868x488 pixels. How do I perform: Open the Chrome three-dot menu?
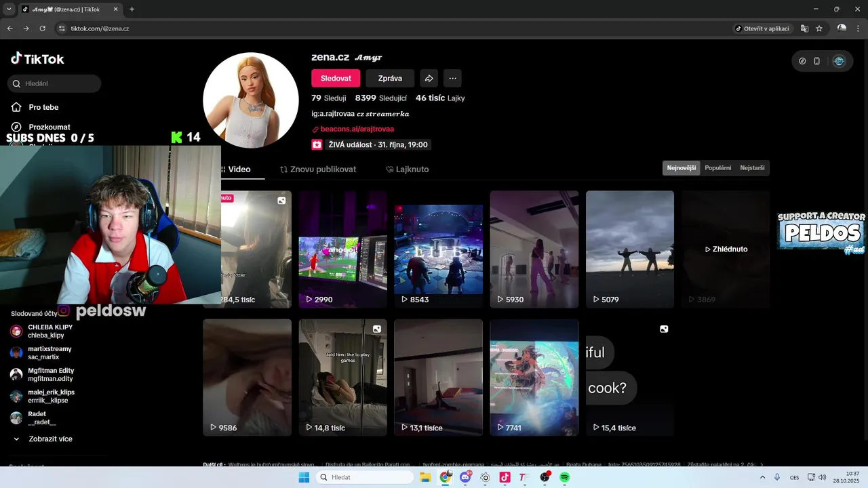(x=858, y=28)
